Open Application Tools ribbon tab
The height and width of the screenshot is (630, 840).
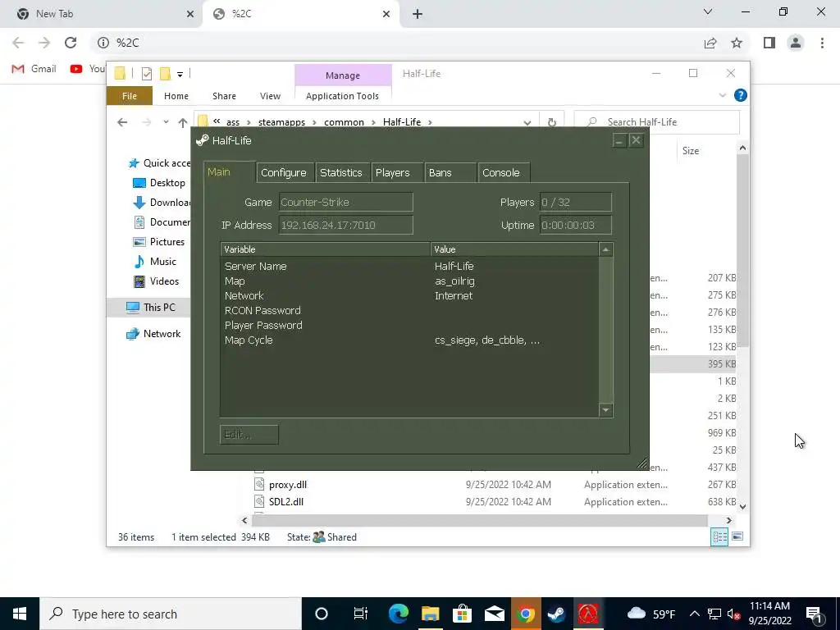pyautogui.click(x=342, y=96)
